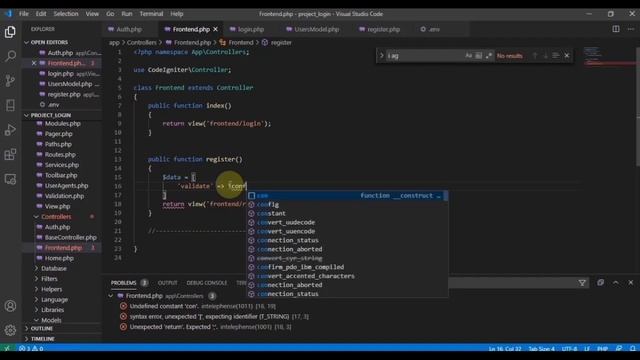Collapse all problems in panel
The width and height of the screenshot is (640, 360).
click(x=600, y=282)
